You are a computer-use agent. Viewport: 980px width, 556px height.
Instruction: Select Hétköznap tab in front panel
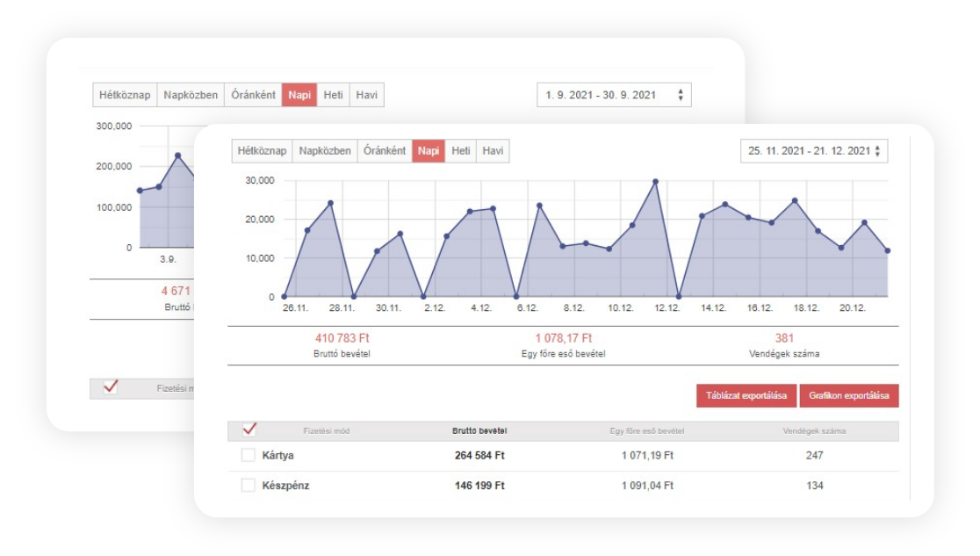coord(262,151)
